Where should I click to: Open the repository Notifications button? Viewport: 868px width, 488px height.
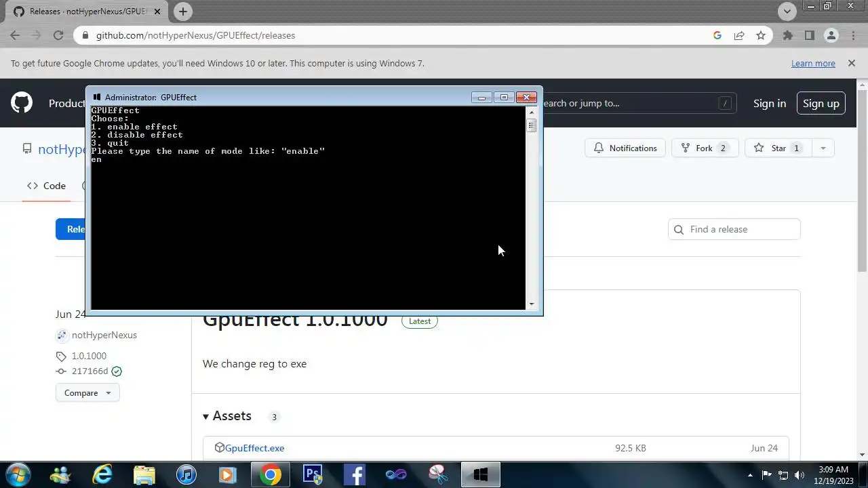tap(625, 148)
